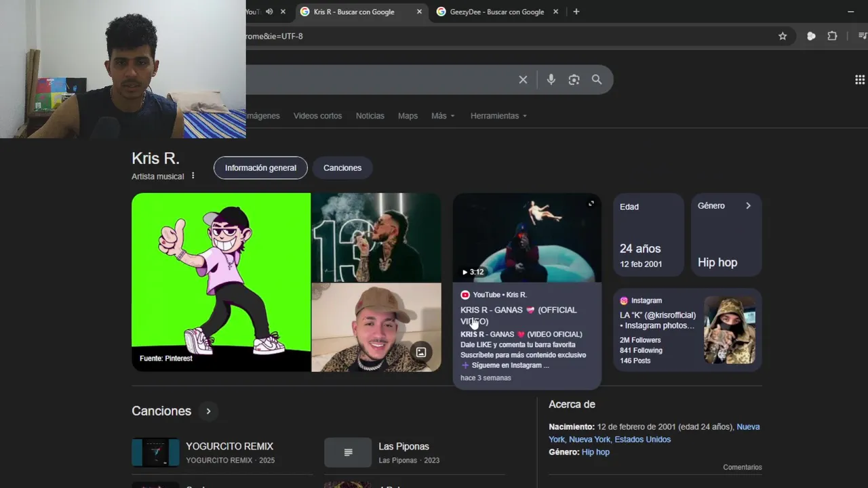
Task: Open the green cartoon Pinterest image
Action: point(221,282)
